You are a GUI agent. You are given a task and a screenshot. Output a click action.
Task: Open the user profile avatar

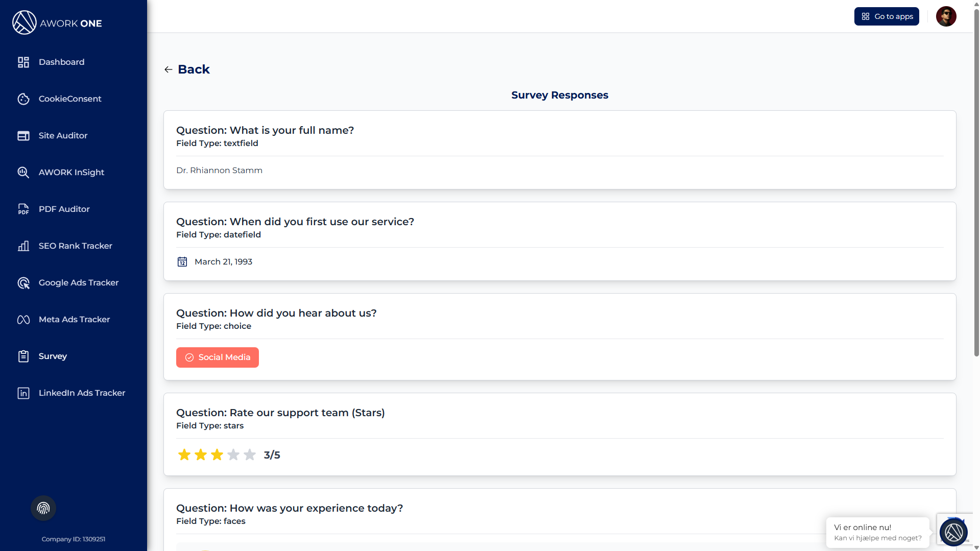click(946, 16)
